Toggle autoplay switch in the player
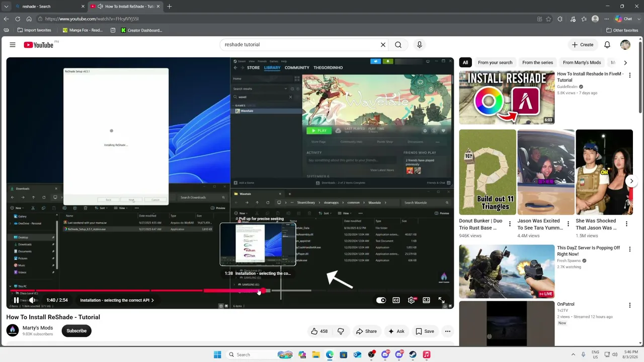 (381, 300)
